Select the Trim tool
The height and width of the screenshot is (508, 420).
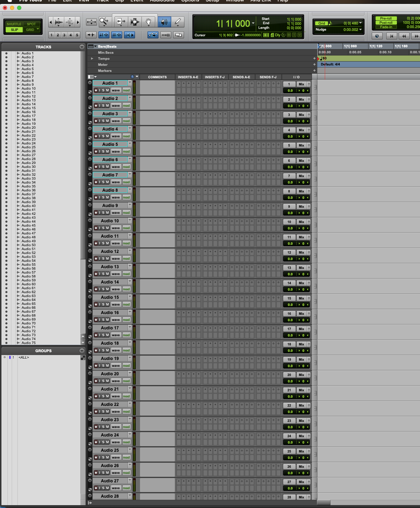tap(121, 22)
